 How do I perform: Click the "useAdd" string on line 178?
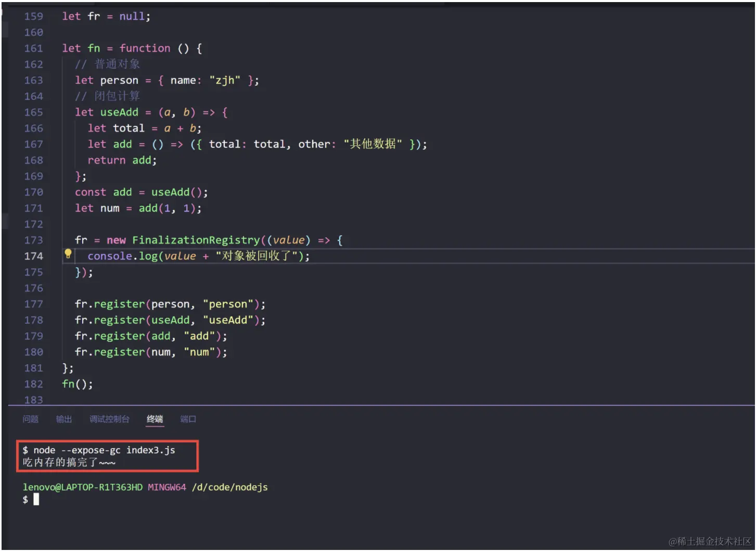coord(228,320)
